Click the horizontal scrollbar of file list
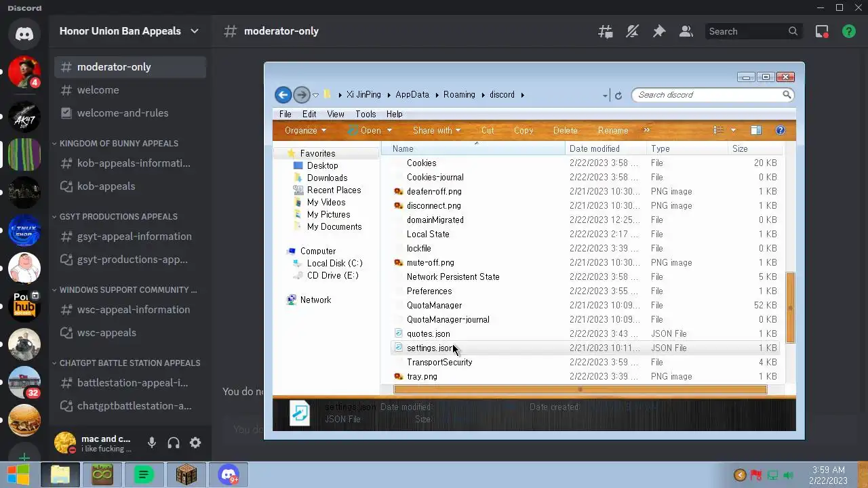The height and width of the screenshot is (488, 868). tap(580, 390)
